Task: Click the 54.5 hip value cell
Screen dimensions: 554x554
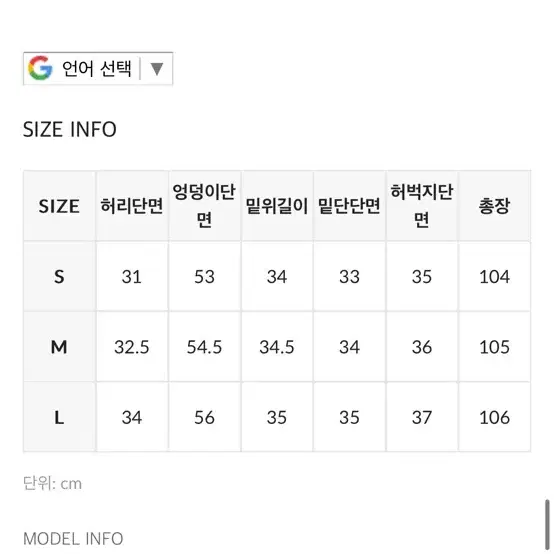Action: coord(204,347)
